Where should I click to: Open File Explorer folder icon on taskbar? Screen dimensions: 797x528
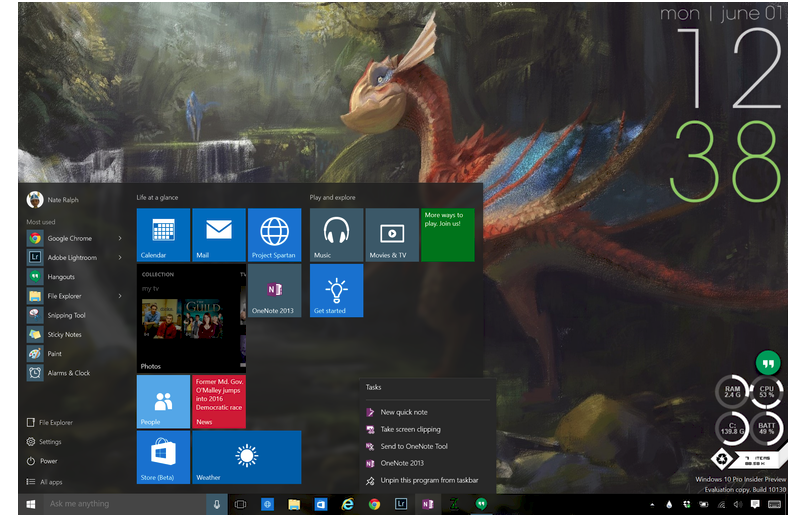point(294,504)
